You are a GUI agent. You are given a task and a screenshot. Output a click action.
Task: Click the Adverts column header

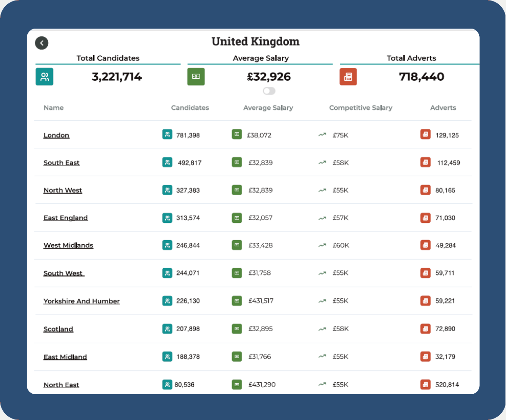(443, 108)
